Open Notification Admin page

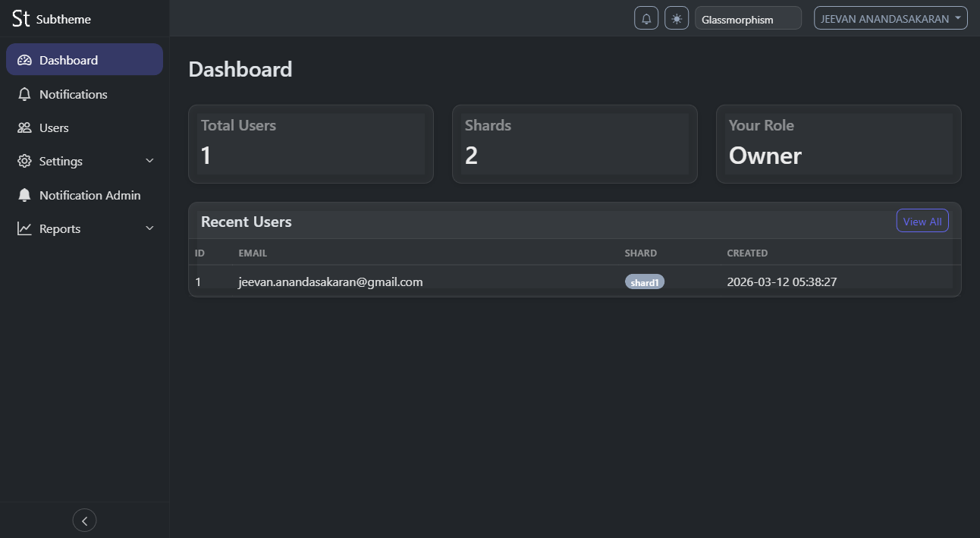[x=84, y=195]
